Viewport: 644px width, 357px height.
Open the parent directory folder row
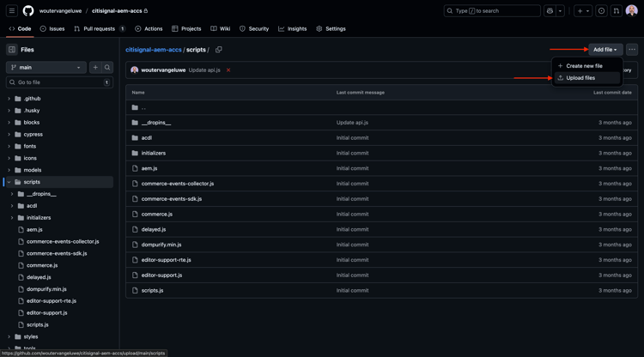click(381, 107)
